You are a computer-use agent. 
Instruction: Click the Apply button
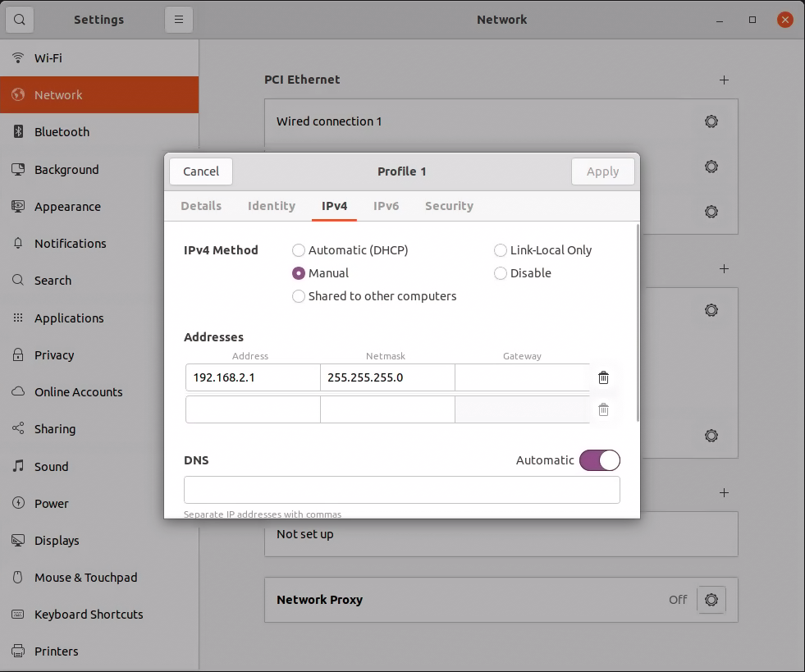tap(602, 171)
